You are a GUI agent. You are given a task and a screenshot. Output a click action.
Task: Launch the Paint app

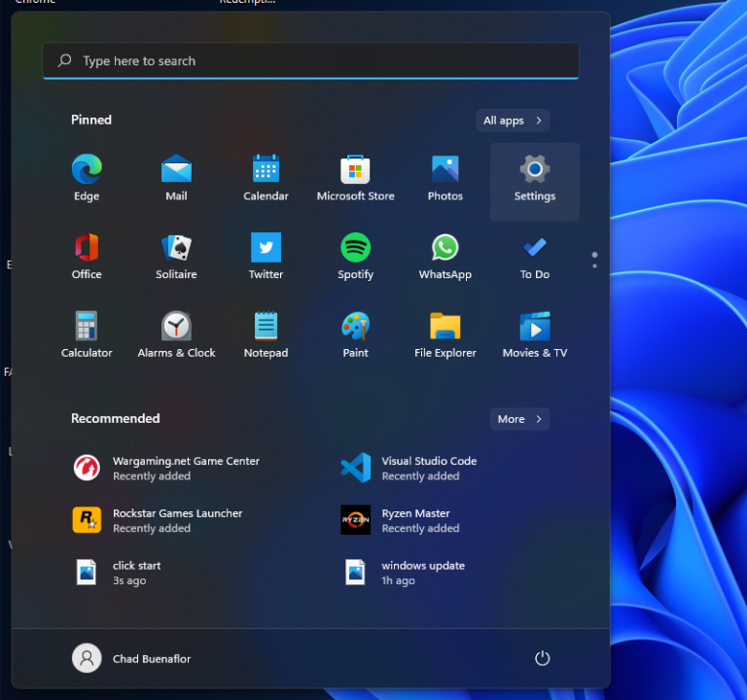point(355,334)
